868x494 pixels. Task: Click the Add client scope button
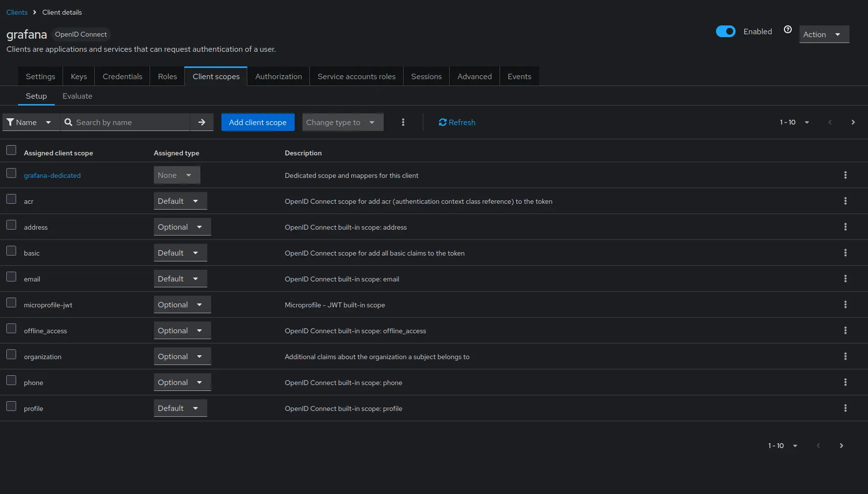point(258,122)
